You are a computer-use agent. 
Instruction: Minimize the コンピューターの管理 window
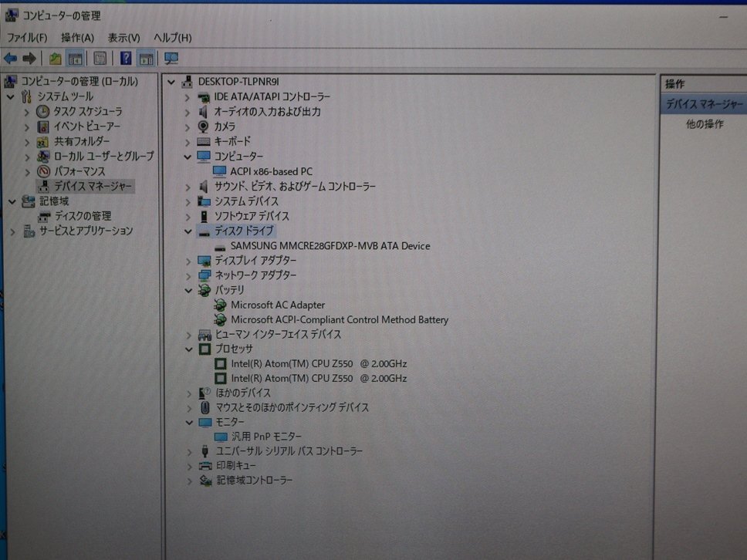724,17
